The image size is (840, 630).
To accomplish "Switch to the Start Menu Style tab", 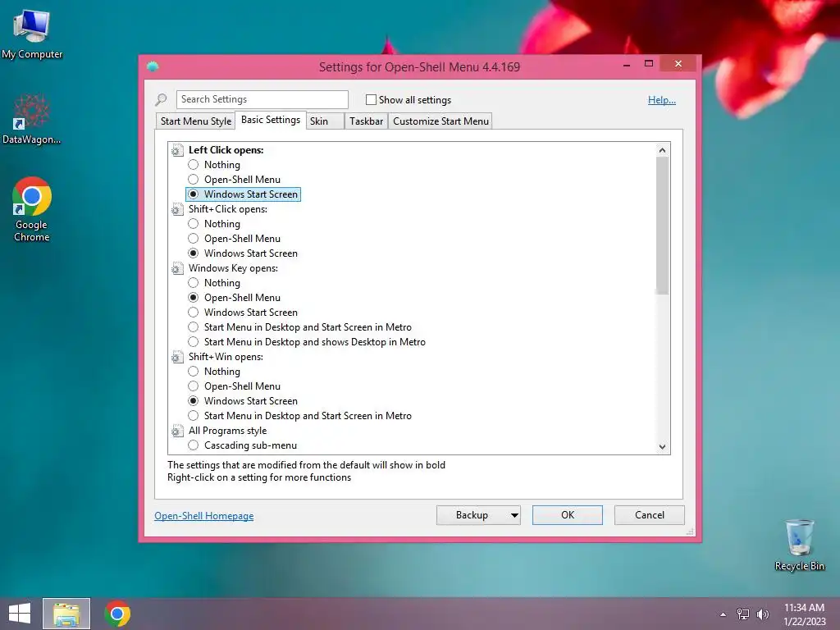I will pyautogui.click(x=196, y=121).
